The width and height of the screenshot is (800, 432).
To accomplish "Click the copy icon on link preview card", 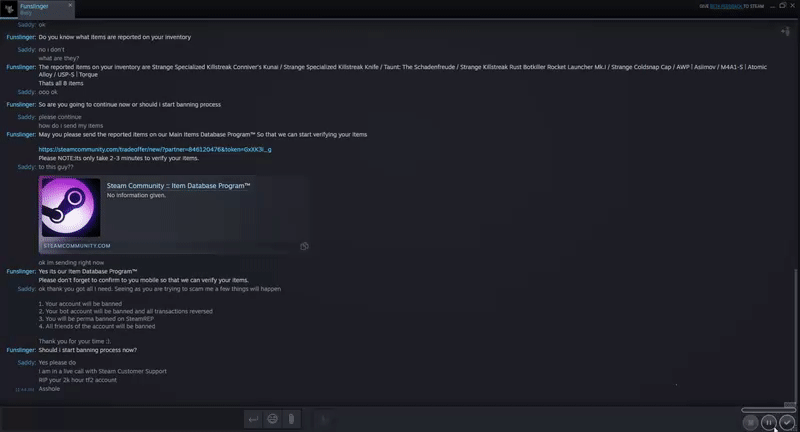I will pos(304,246).
